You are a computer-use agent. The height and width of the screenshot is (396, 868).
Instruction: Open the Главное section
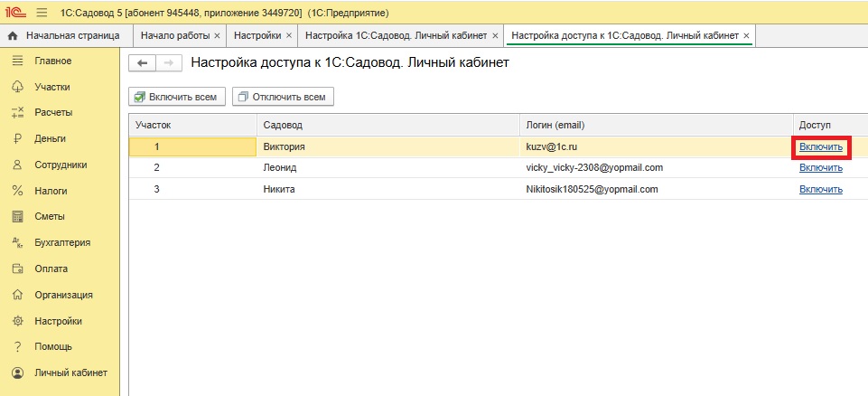[53, 61]
